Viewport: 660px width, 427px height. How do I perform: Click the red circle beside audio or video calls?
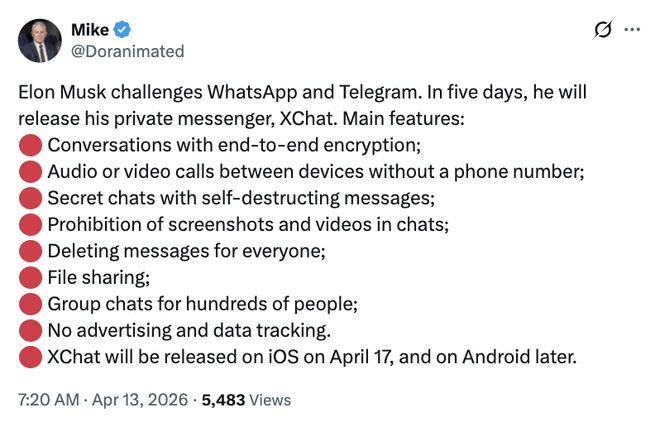point(30,172)
